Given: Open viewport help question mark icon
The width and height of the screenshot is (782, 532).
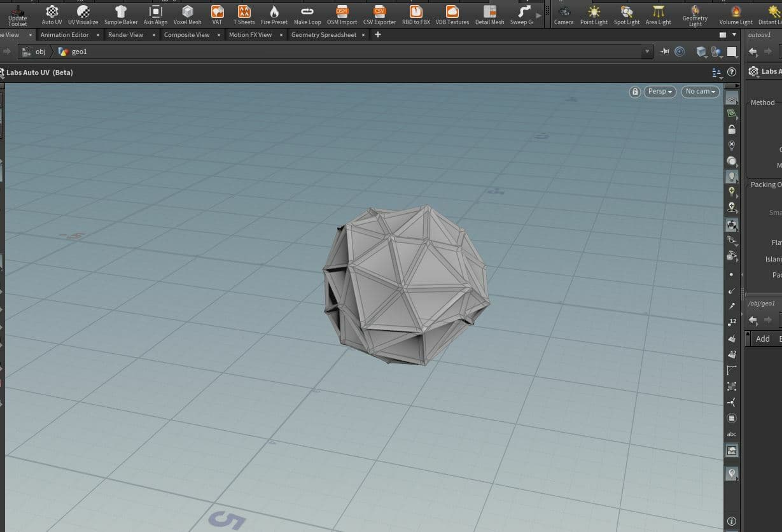Looking at the screenshot, I should pos(732,73).
